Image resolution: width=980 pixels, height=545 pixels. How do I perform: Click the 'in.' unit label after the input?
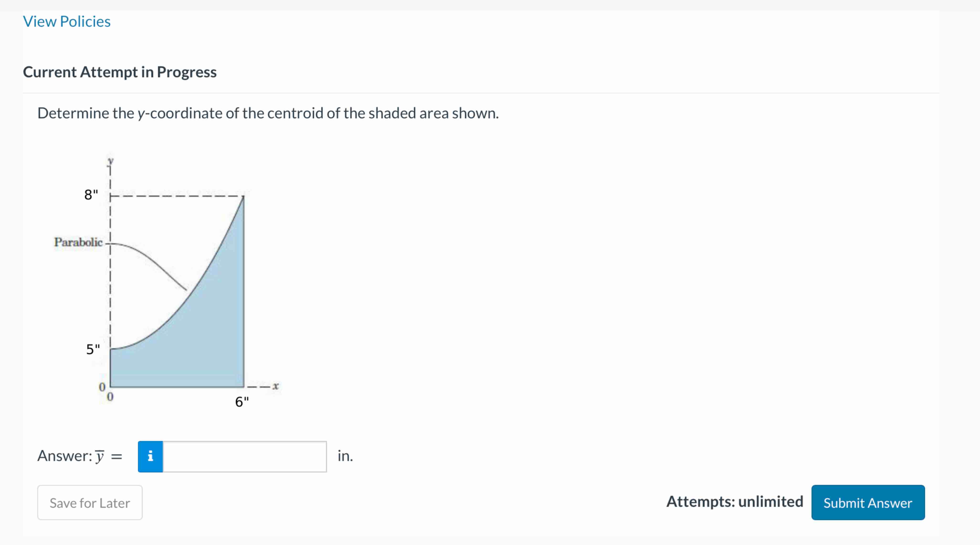[345, 456]
